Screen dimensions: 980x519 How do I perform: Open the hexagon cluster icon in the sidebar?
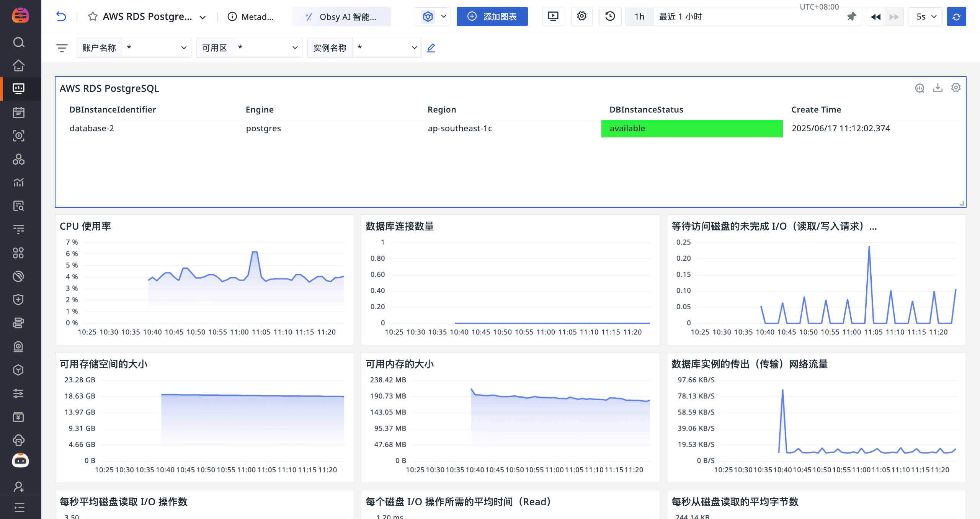pyautogui.click(x=19, y=159)
